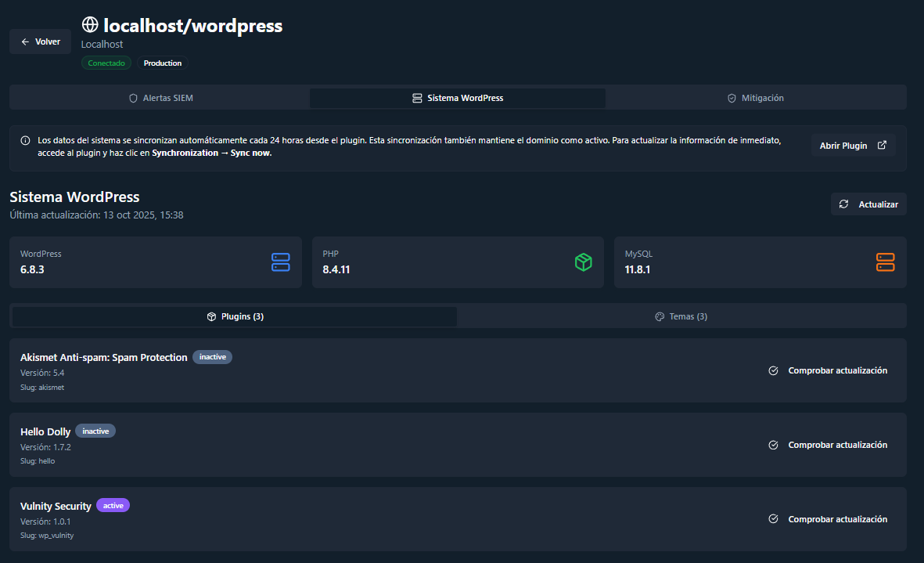The height and width of the screenshot is (563, 924).
Task: Click the globe icon beside localhost/wordpress
Action: (x=89, y=25)
